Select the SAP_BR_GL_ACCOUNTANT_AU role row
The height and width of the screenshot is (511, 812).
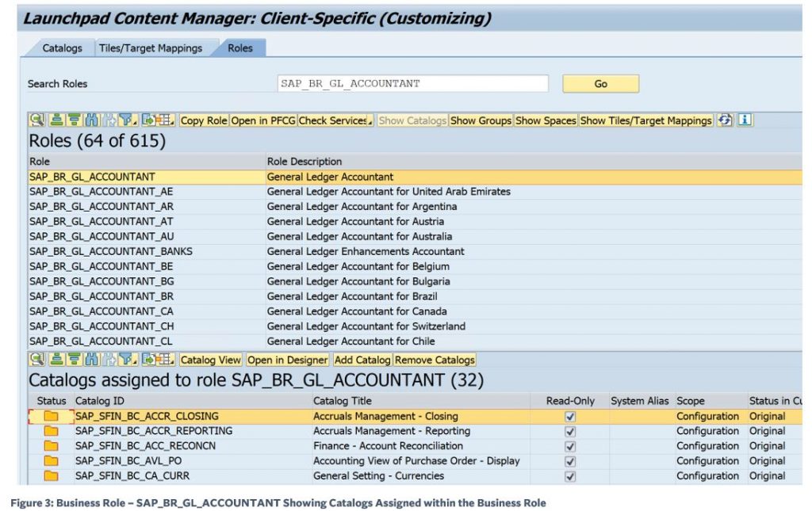pyautogui.click(x=414, y=237)
